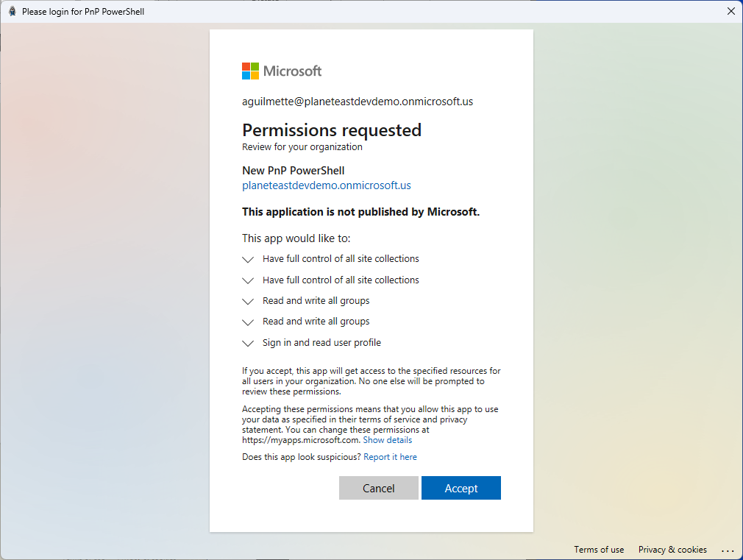This screenshot has width=743, height=560.
Task: Expand the first 'Read and write all groups' permission
Action: click(248, 301)
